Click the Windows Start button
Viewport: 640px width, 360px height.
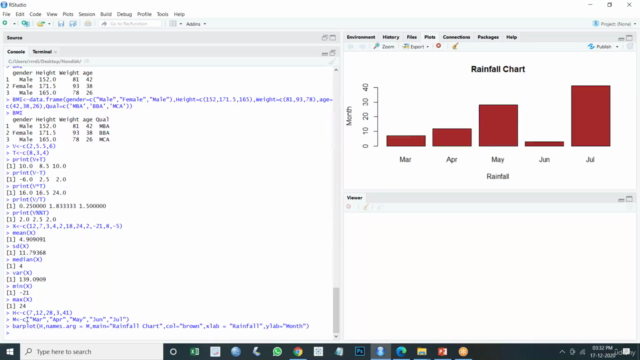(x=10, y=351)
